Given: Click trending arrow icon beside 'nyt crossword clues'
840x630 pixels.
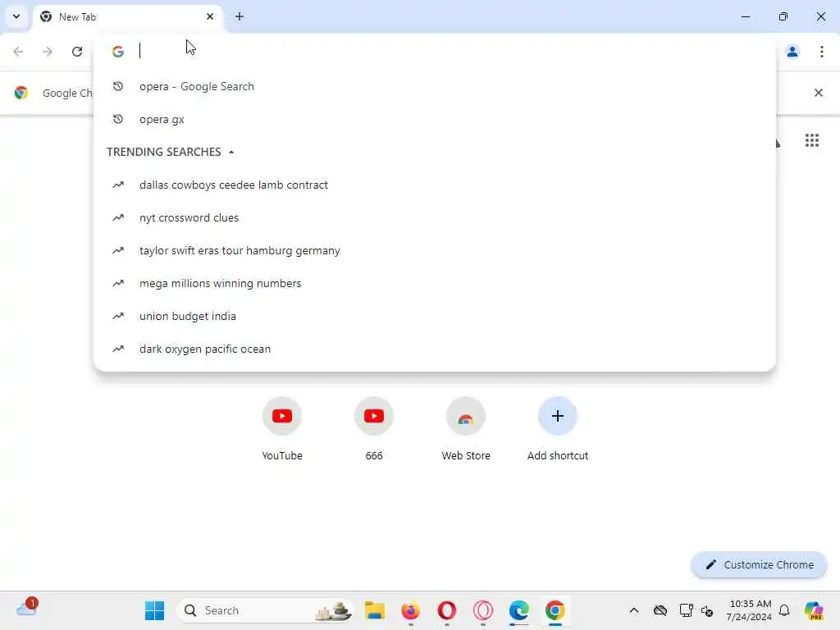Looking at the screenshot, I should (x=118, y=217).
